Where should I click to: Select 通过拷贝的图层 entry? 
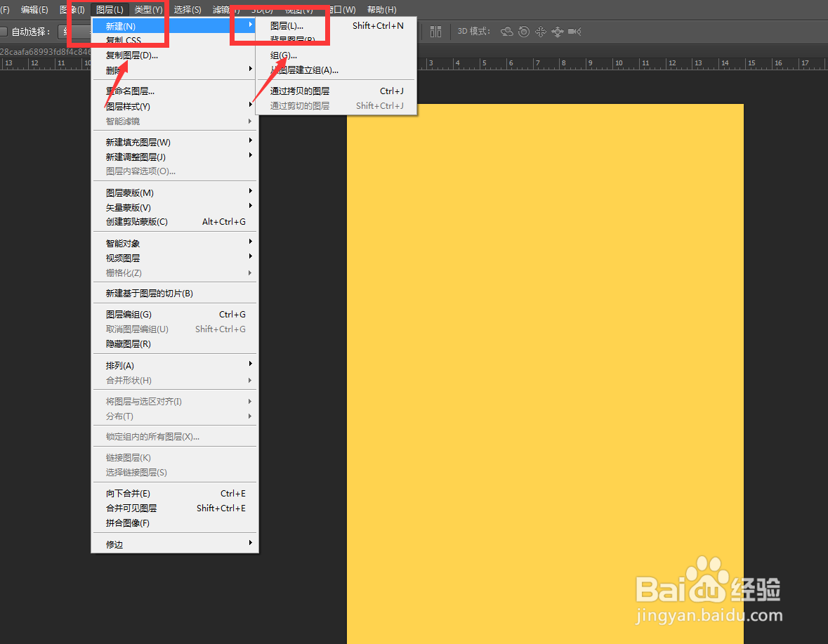click(x=336, y=91)
